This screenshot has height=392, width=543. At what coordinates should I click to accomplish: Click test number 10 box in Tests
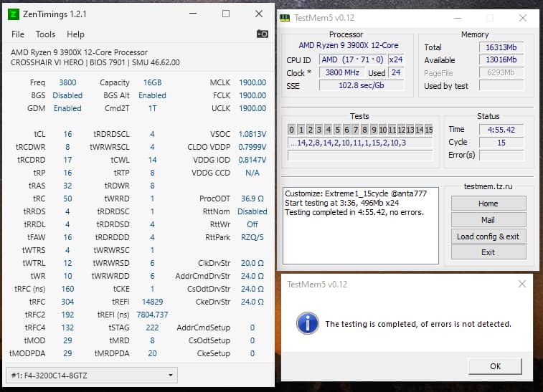coord(382,130)
